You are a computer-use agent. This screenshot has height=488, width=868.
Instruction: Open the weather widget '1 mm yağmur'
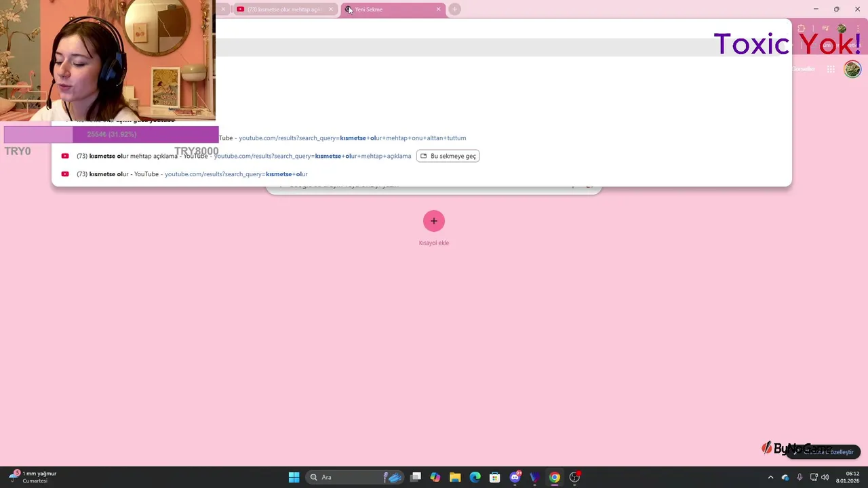pyautogui.click(x=33, y=477)
